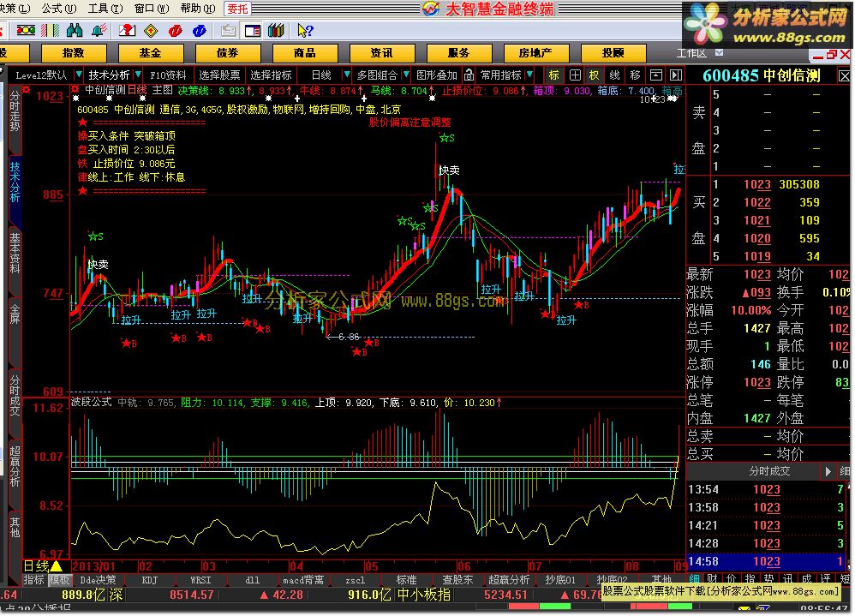Screen dimensions: 855x616
Task: Open the 分时成交 side tab
Action: [15, 395]
